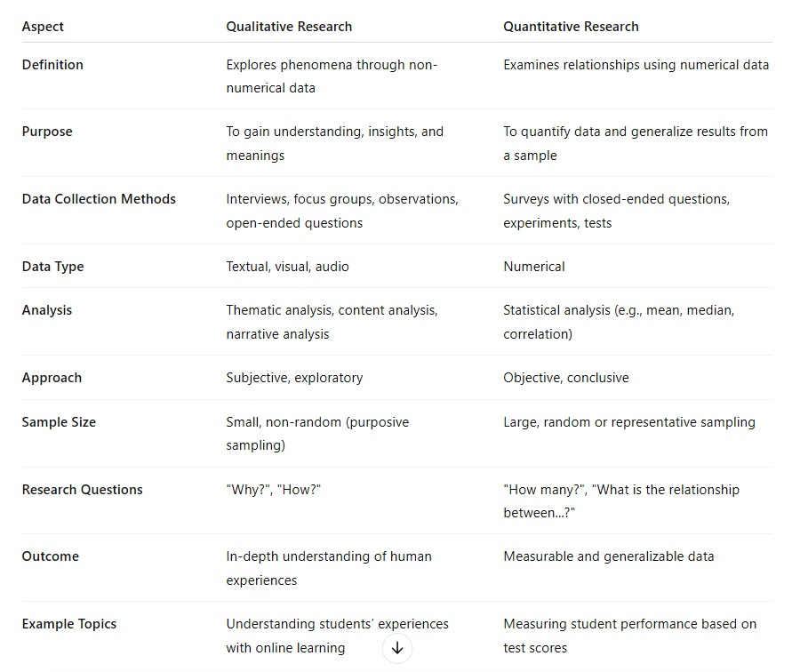Image resolution: width=800 pixels, height=672 pixels.
Task: Select the Research Questions row label
Action: [82, 489]
